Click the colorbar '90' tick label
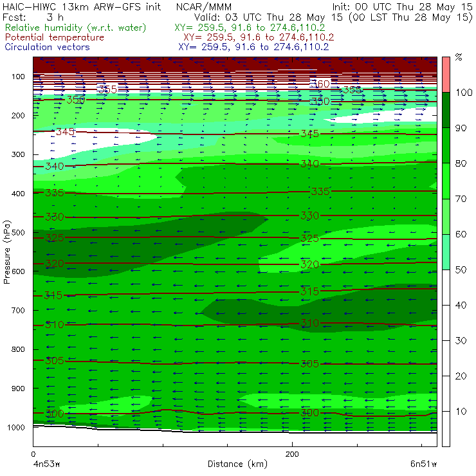476x476 pixels. [x=461, y=128]
